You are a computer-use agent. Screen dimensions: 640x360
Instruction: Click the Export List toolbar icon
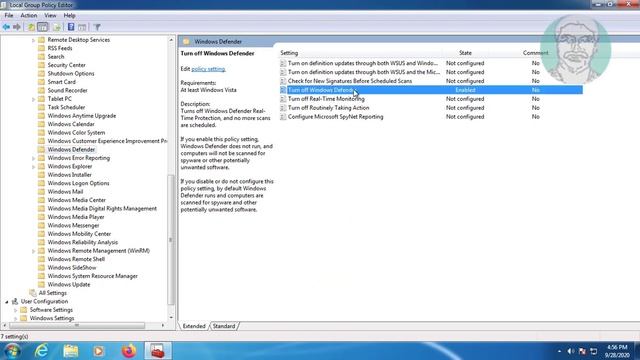click(57, 27)
